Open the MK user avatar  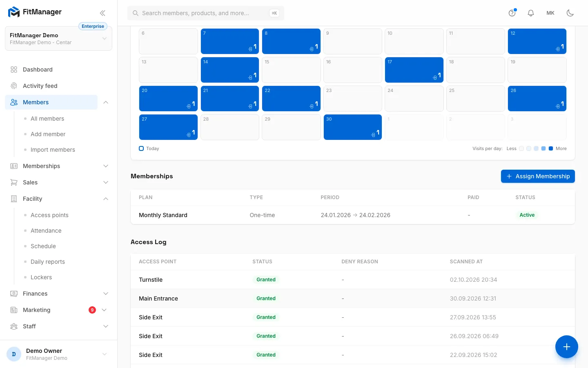click(550, 13)
